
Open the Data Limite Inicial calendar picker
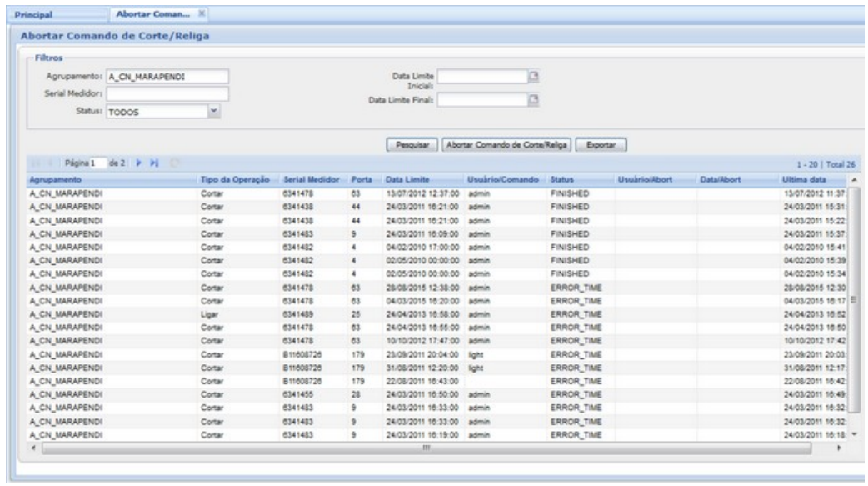tap(536, 78)
